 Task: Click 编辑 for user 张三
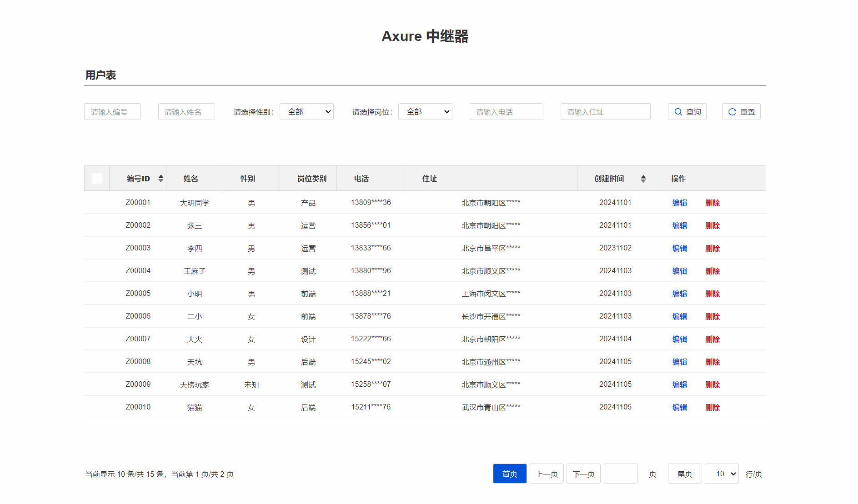pos(679,225)
